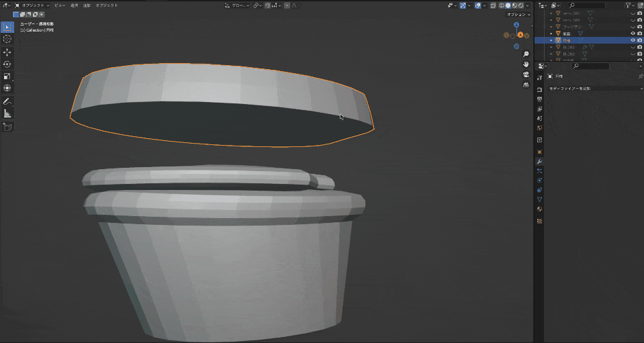644x343 pixels.
Task: Open the Object properties tab
Action: [x=539, y=152]
